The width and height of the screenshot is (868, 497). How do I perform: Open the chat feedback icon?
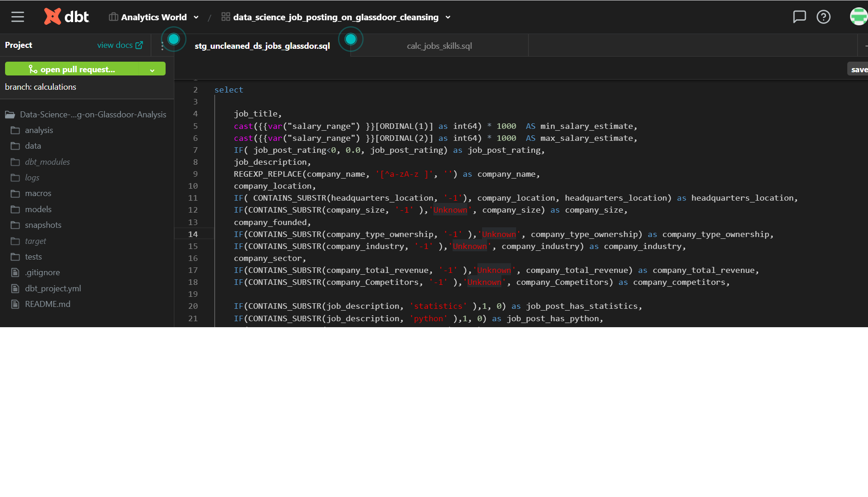click(799, 17)
